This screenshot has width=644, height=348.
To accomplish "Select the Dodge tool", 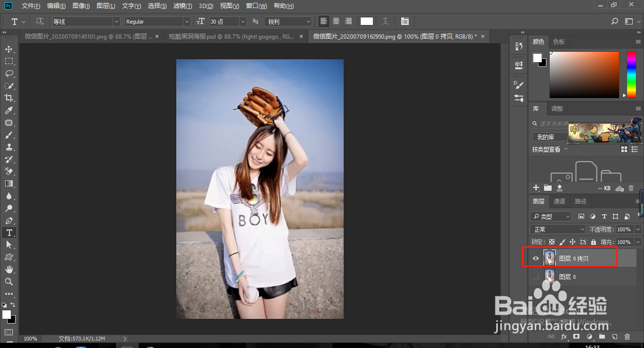I will coord(9,208).
